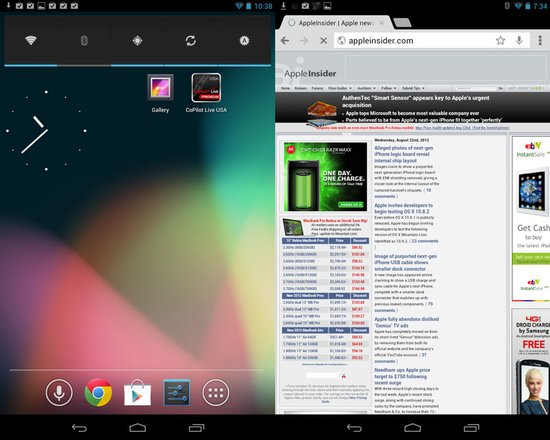
Task: Go back in Chrome browser
Action: click(x=285, y=41)
